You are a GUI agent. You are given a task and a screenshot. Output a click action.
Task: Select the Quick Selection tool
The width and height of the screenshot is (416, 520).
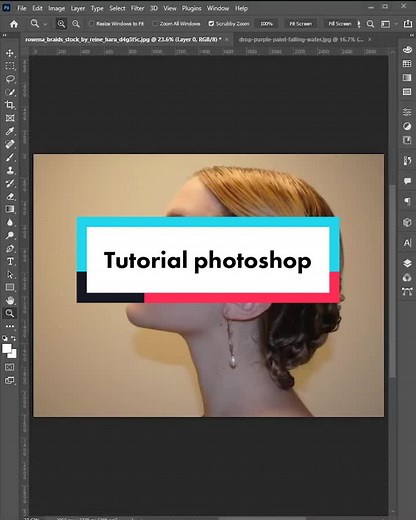10,92
